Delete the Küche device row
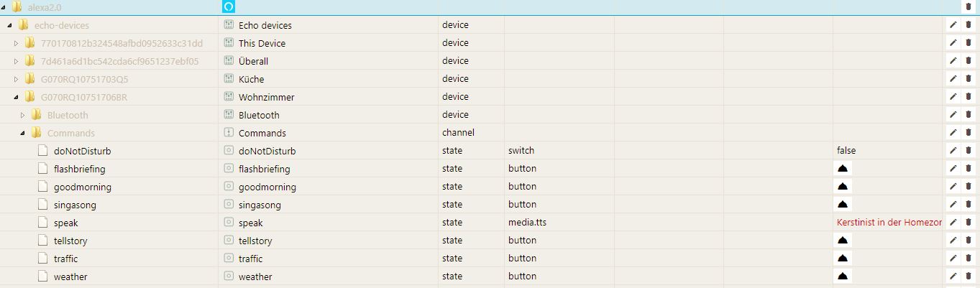 coord(968,79)
